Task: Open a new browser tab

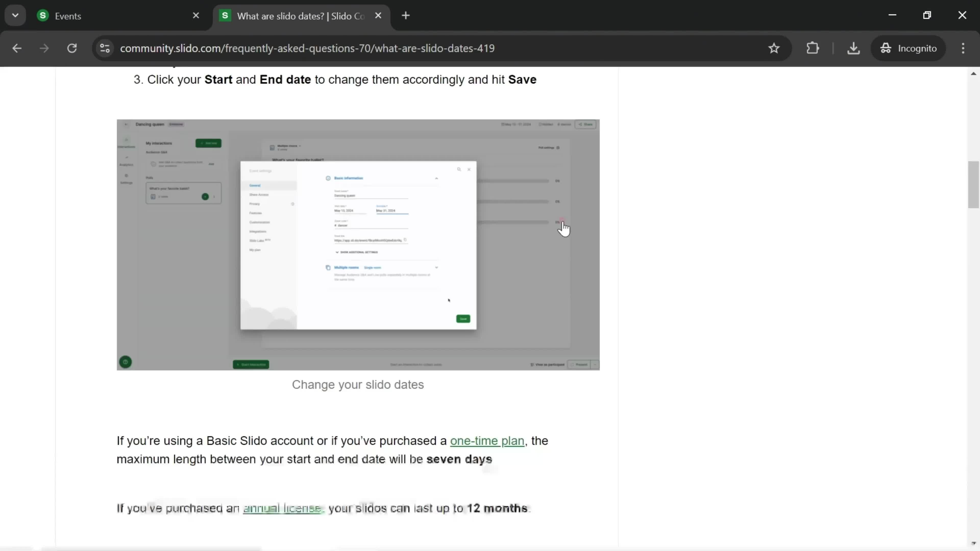Action: (406, 16)
